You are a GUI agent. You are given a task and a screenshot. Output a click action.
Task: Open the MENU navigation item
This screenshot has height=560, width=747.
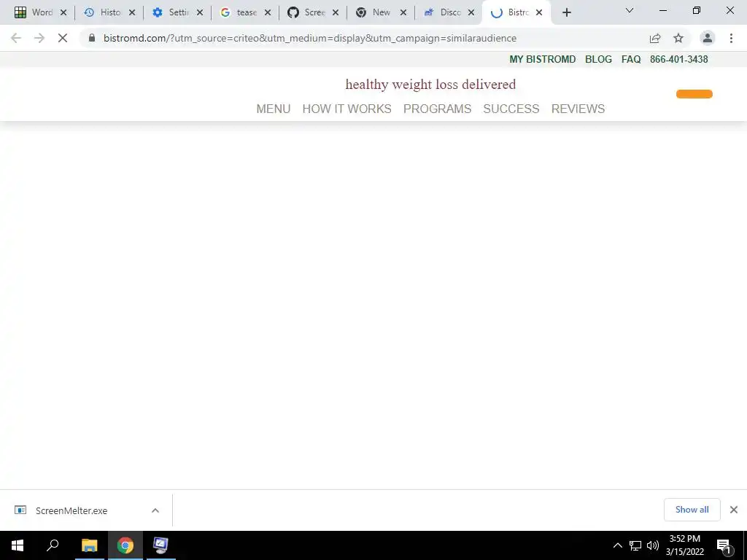click(274, 109)
